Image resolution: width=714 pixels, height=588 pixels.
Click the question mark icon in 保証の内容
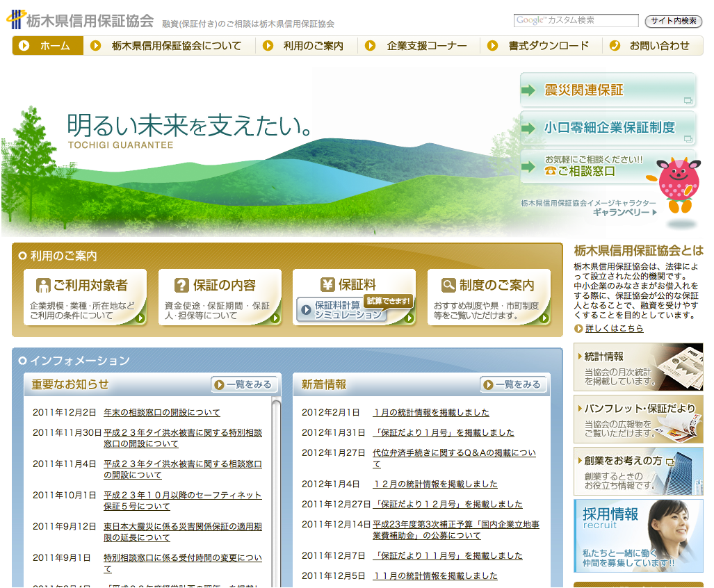[x=181, y=285]
